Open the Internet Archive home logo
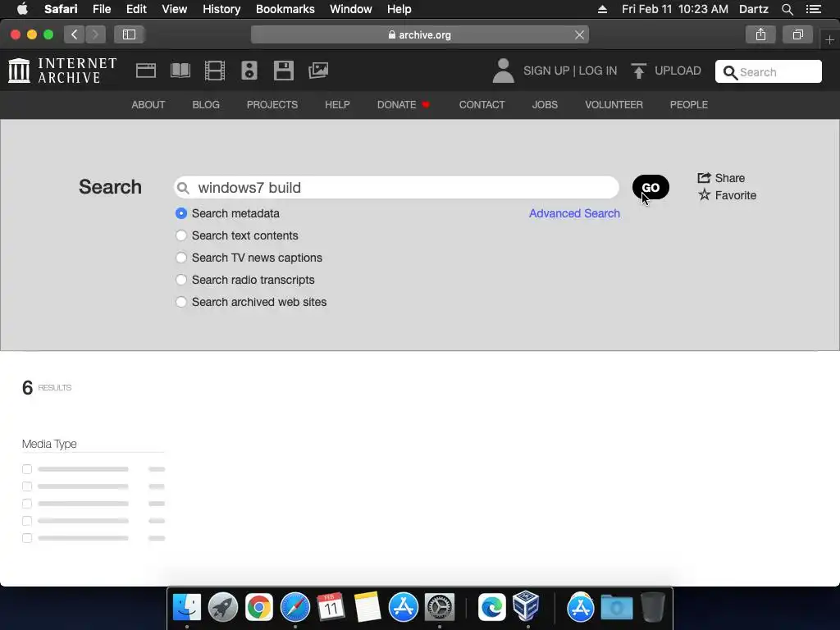Viewport: 840px width, 630px height. click(x=62, y=71)
